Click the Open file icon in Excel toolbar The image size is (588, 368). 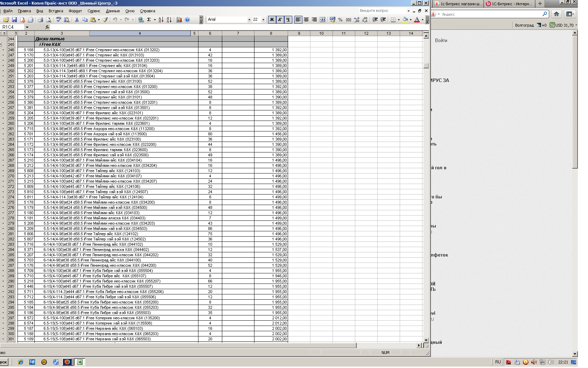point(6,20)
